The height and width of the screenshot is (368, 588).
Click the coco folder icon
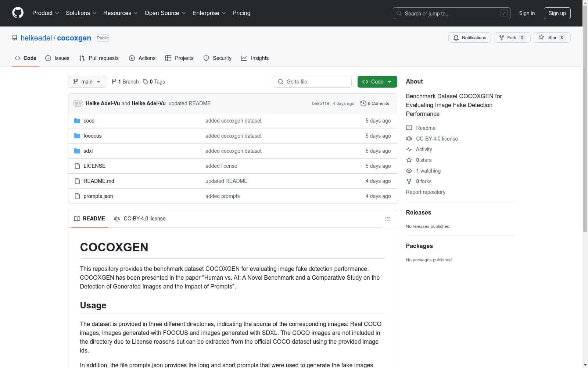(77, 121)
